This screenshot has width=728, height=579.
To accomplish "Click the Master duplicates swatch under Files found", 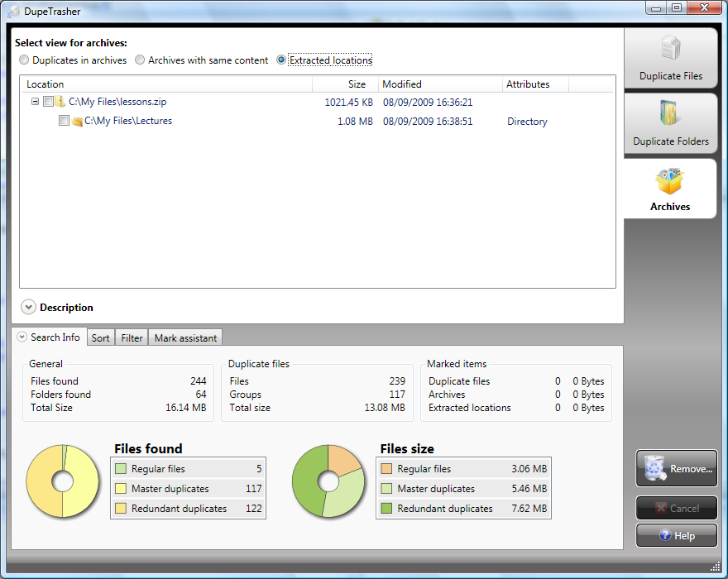I will [x=121, y=489].
